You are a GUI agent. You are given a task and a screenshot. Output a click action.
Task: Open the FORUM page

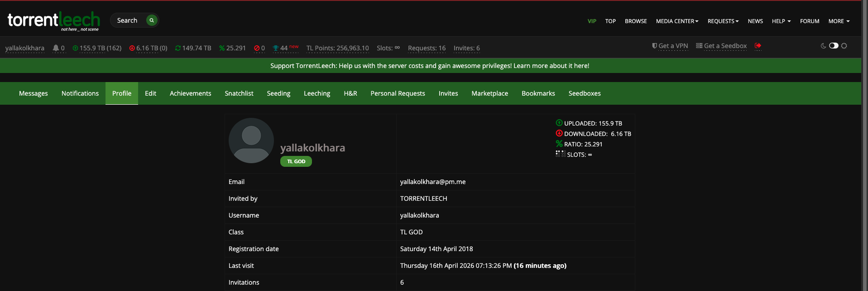(x=810, y=21)
